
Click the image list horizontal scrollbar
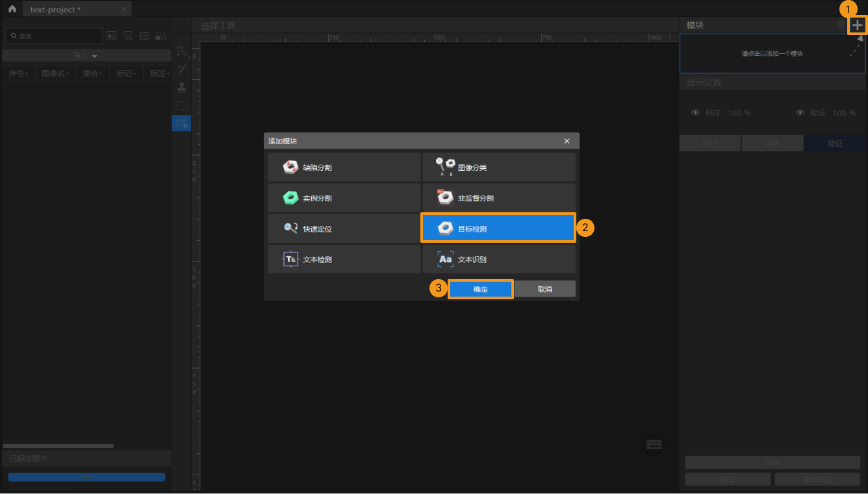pyautogui.click(x=58, y=446)
